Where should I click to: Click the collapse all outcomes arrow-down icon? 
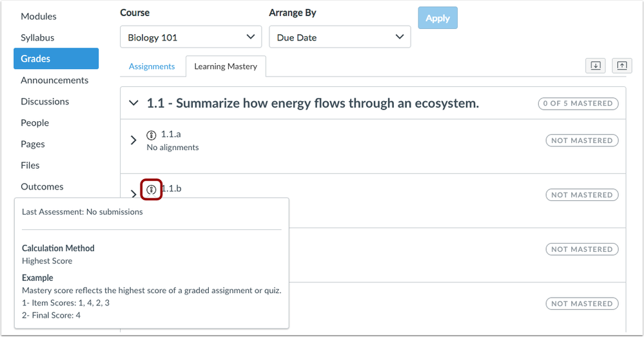595,66
